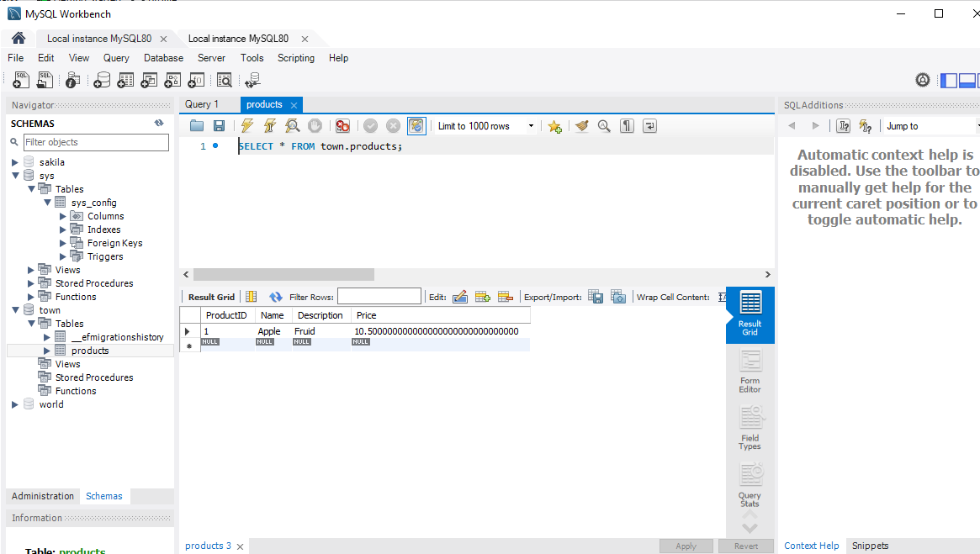The width and height of the screenshot is (980, 554).
Task: Create a new table icon
Action: 125,80
